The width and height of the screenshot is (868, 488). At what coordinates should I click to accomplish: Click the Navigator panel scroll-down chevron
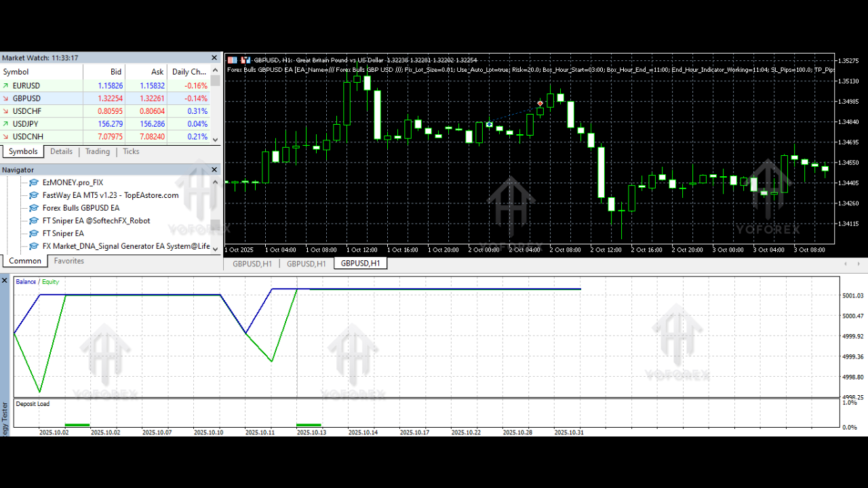coord(215,249)
